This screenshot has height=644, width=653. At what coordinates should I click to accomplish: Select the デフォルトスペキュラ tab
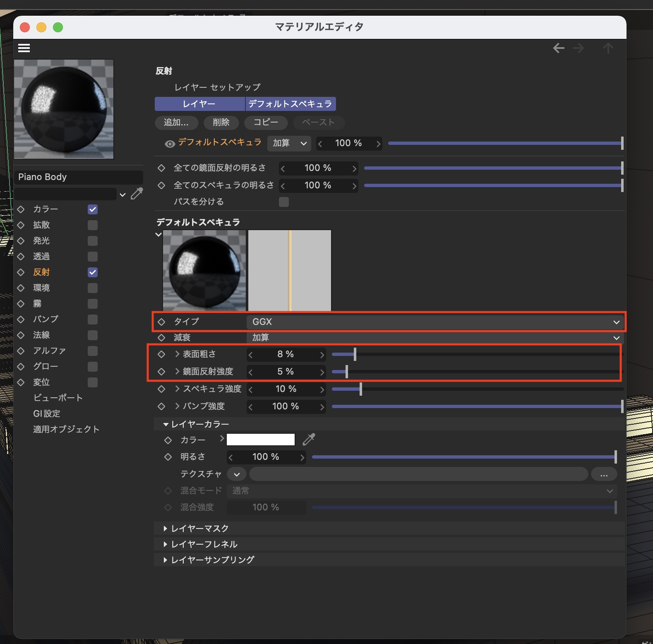coord(290,104)
